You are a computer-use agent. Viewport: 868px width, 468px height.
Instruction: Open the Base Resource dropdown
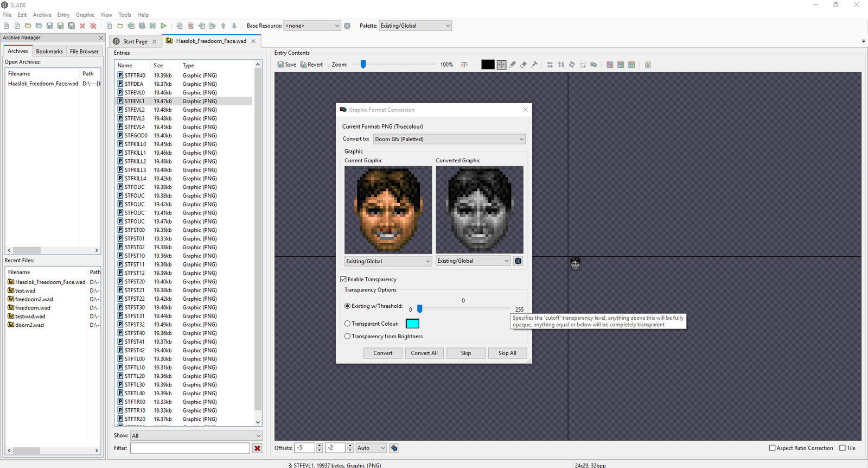pos(312,26)
